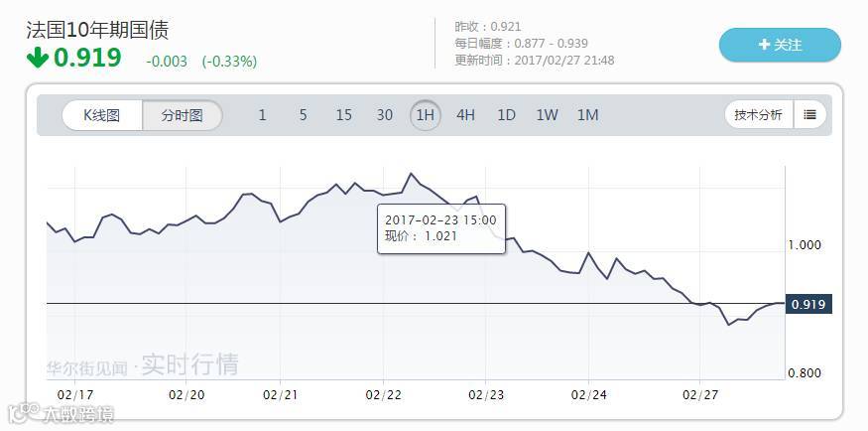Open the 技术分析 technical analysis menu
This screenshot has width=868, height=431.
click(x=758, y=115)
